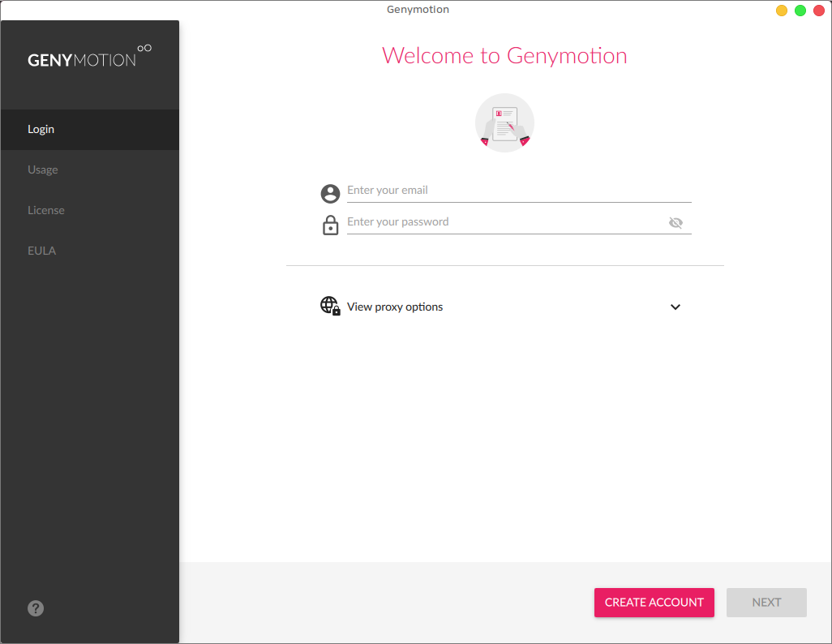
Task: Click the welcome document illustration
Action: 504,123
